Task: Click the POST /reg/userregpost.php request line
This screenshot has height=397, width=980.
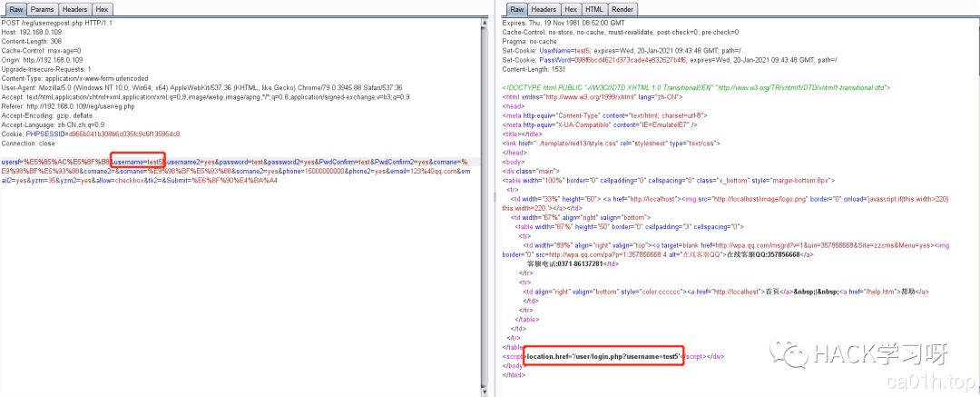Action: pos(57,23)
